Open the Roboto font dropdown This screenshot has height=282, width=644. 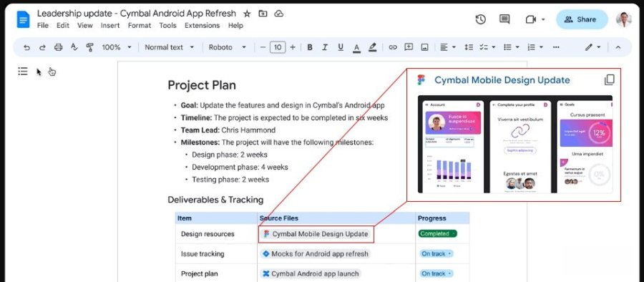pyautogui.click(x=227, y=47)
